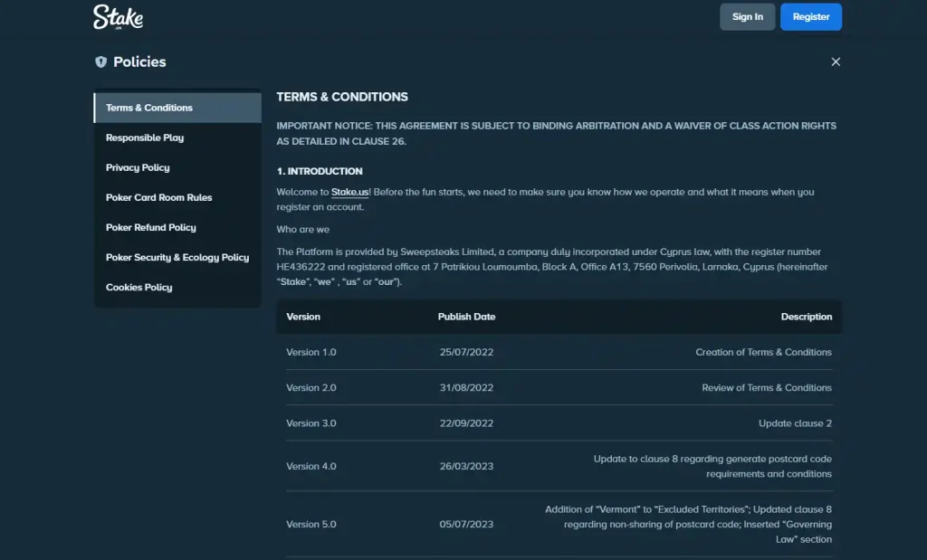Open the Responsible Play policy
This screenshot has width=927, height=560.
pos(177,138)
